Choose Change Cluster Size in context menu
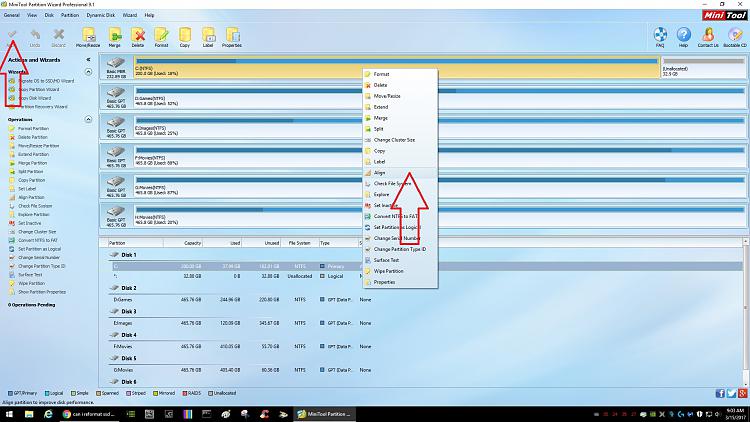Screen dimensions: 750x422 point(400,140)
